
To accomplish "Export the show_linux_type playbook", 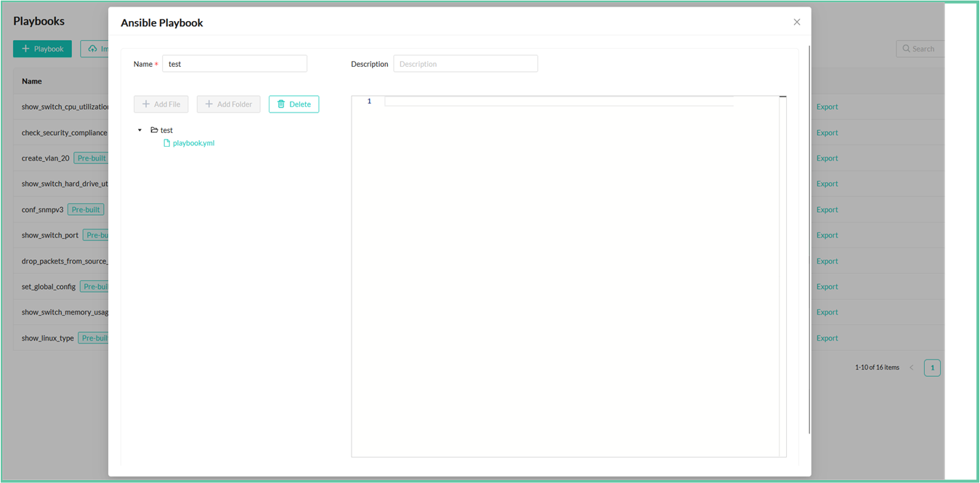I will [x=827, y=338].
